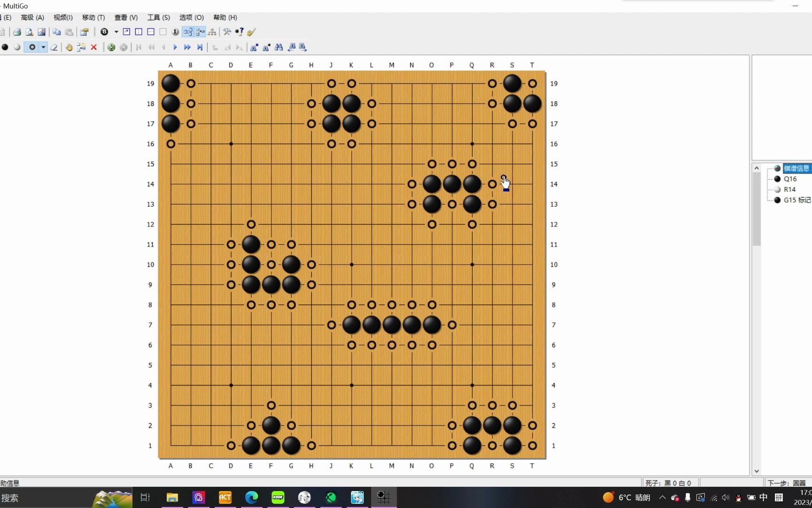Click the binoculars search icon
The width and height of the screenshot is (812, 508).
pyautogui.click(x=279, y=47)
